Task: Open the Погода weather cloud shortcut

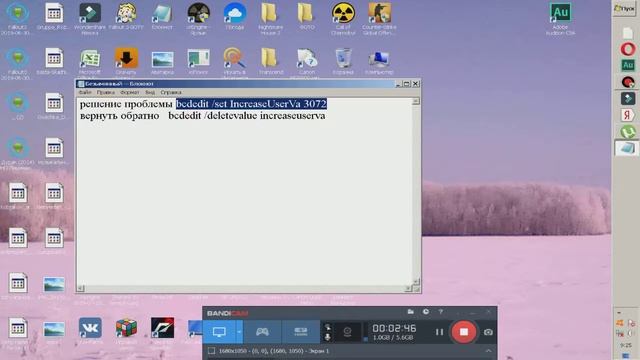Action: tap(234, 17)
